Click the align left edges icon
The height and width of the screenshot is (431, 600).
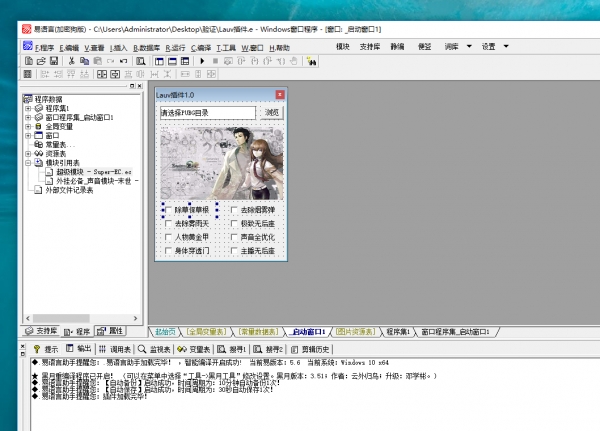(45, 74)
